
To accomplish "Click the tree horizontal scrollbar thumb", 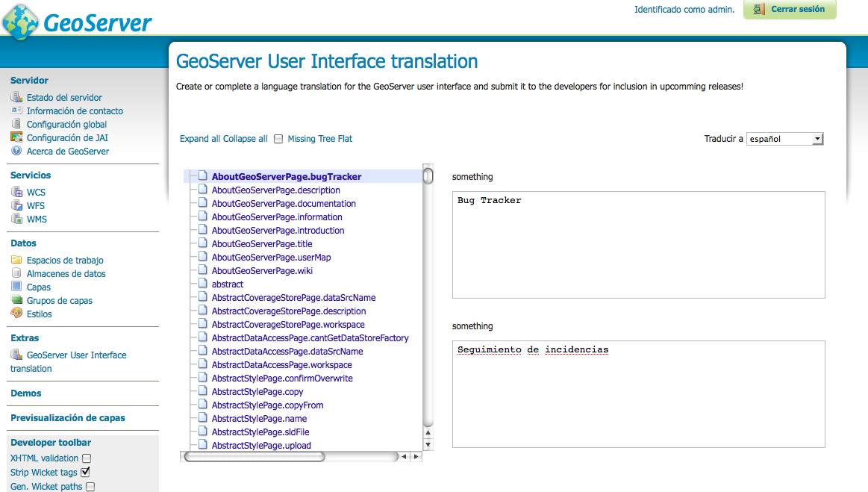I will tap(254, 457).
